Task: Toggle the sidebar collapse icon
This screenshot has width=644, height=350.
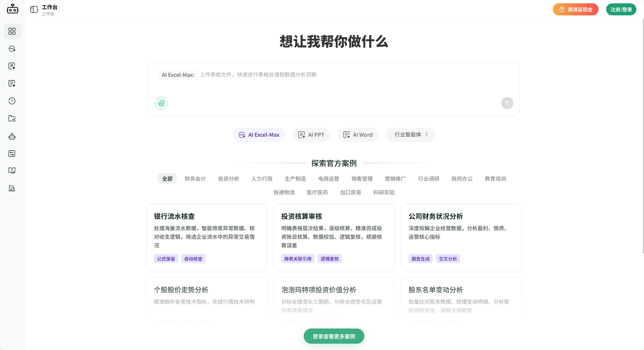Action: coord(34,10)
